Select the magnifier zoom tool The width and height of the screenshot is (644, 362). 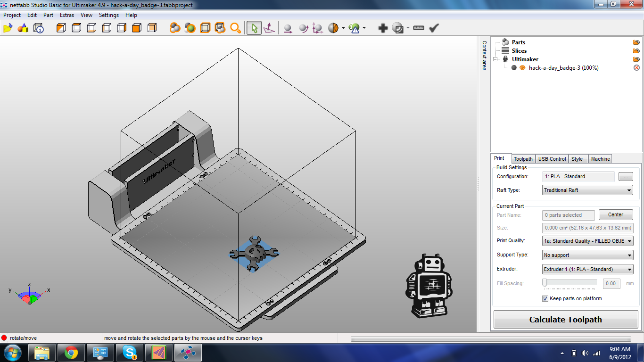coord(235,28)
